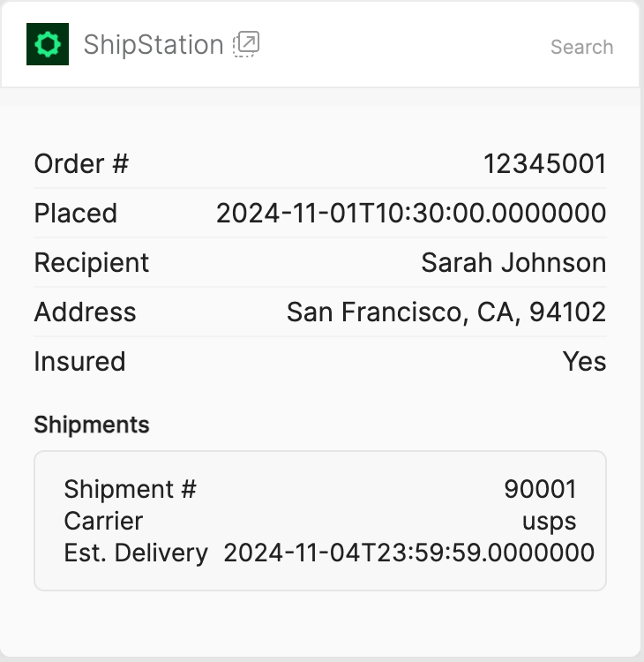The height and width of the screenshot is (662, 644).
Task: Select recipient name Sarah Johnson
Action: point(513,262)
